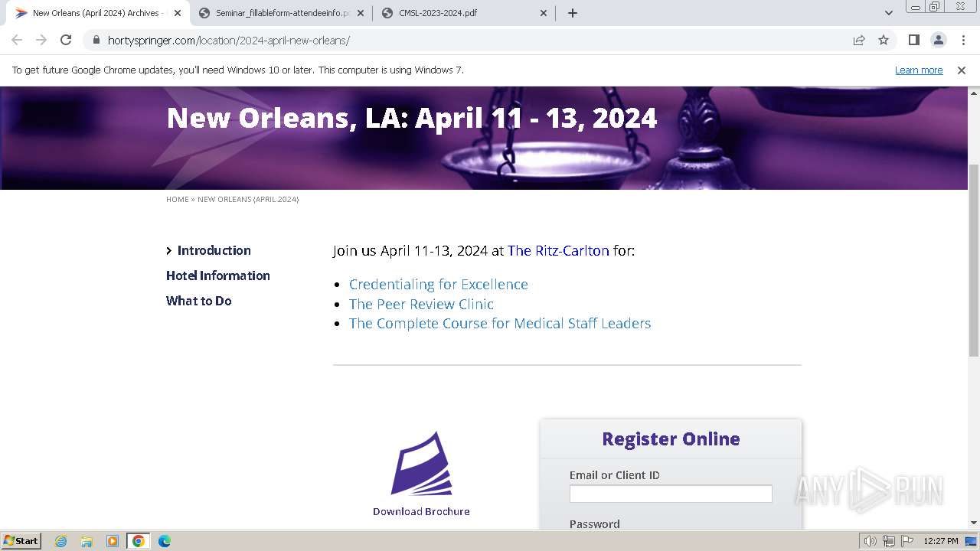Image resolution: width=980 pixels, height=551 pixels.
Task: Open the Chrome profile avatar
Action: pyautogui.click(x=938, y=41)
